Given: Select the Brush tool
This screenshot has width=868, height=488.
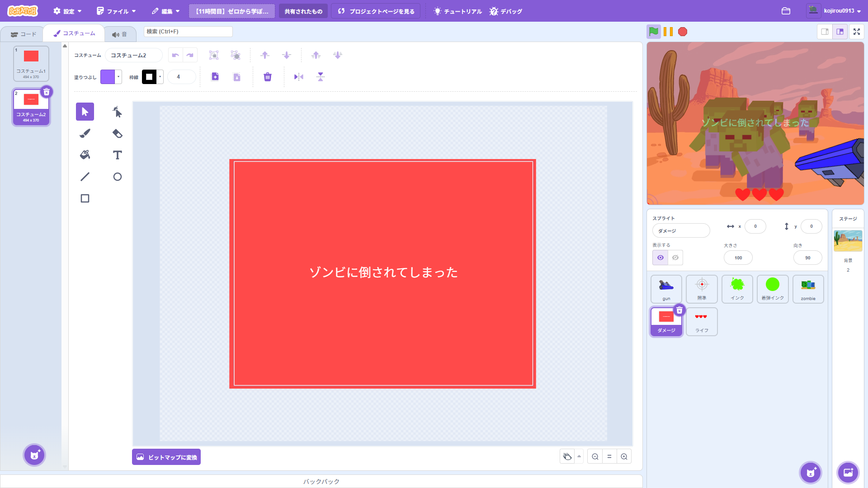Looking at the screenshot, I should tap(85, 133).
